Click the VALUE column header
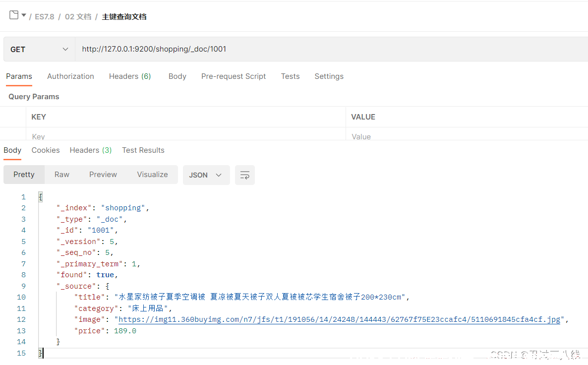 363,117
